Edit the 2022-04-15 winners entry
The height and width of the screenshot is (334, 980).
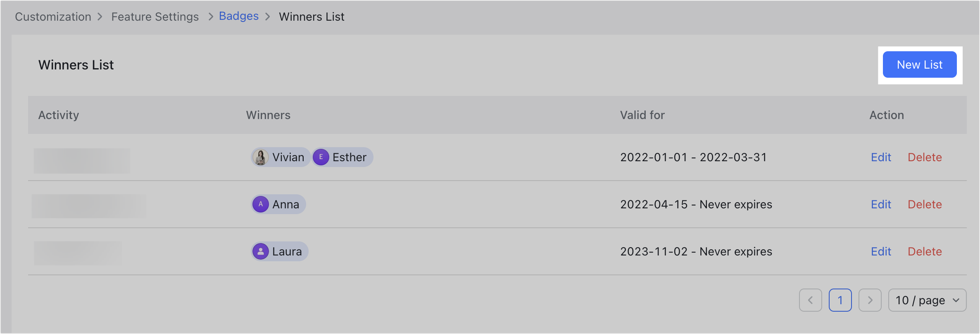pos(881,204)
